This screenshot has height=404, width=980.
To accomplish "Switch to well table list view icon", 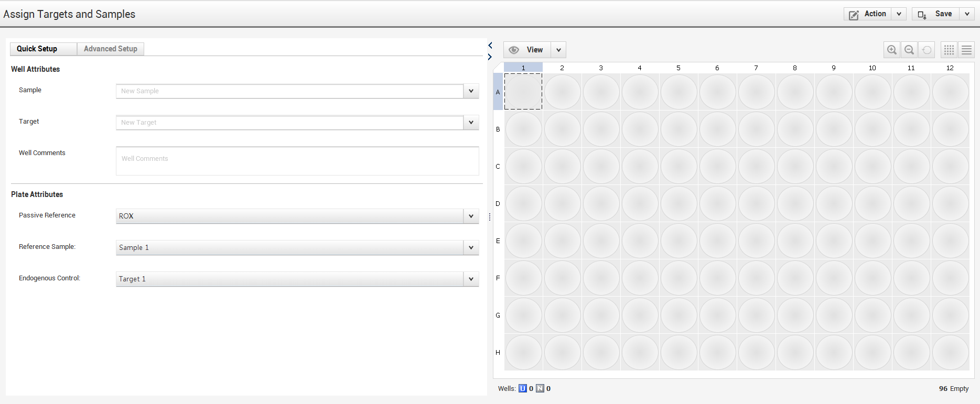I will click(x=966, y=50).
